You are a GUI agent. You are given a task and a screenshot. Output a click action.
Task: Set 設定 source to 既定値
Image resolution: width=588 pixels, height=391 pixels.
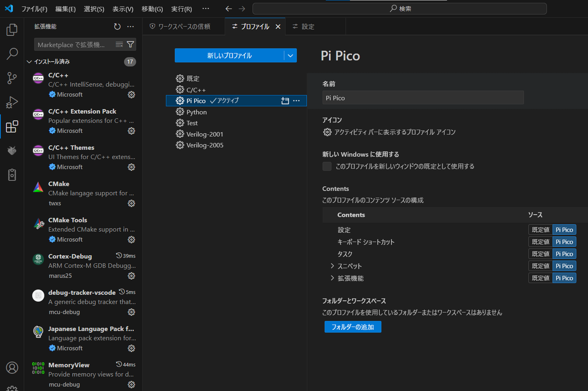(540, 230)
